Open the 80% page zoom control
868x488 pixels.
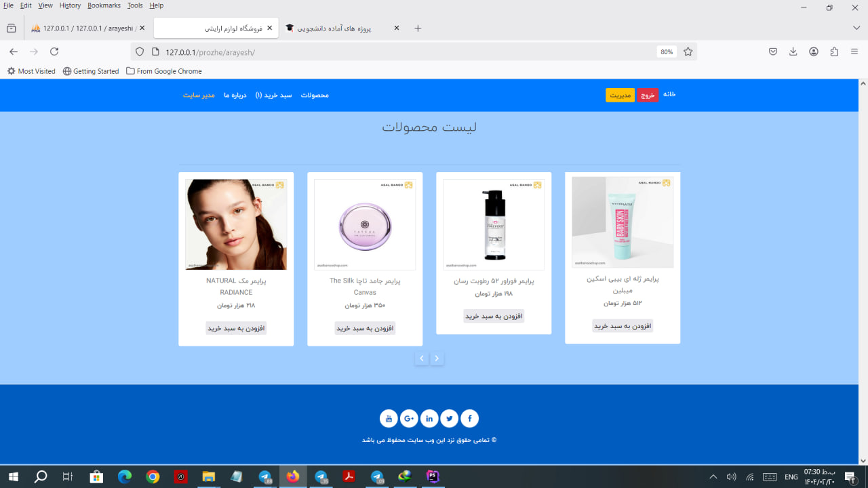coord(666,51)
